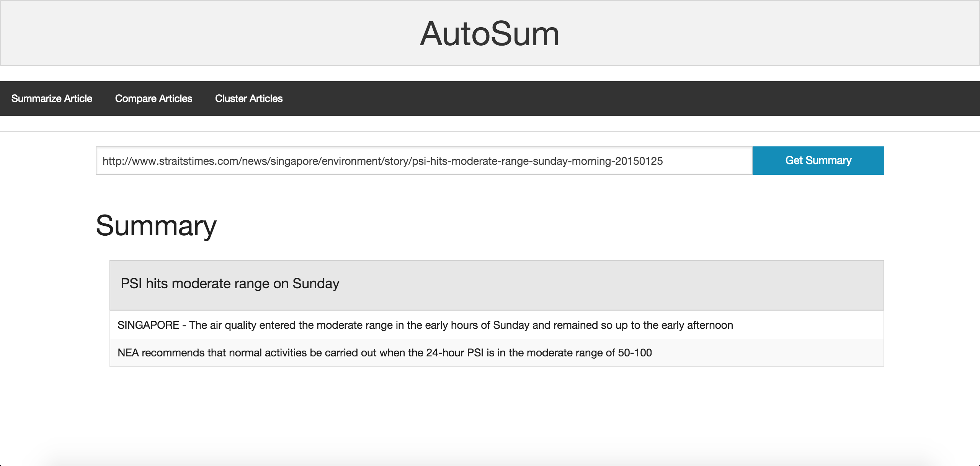The image size is (980, 466).
Task: Click the 20150125 end of the URL
Action: pos(639,161)
